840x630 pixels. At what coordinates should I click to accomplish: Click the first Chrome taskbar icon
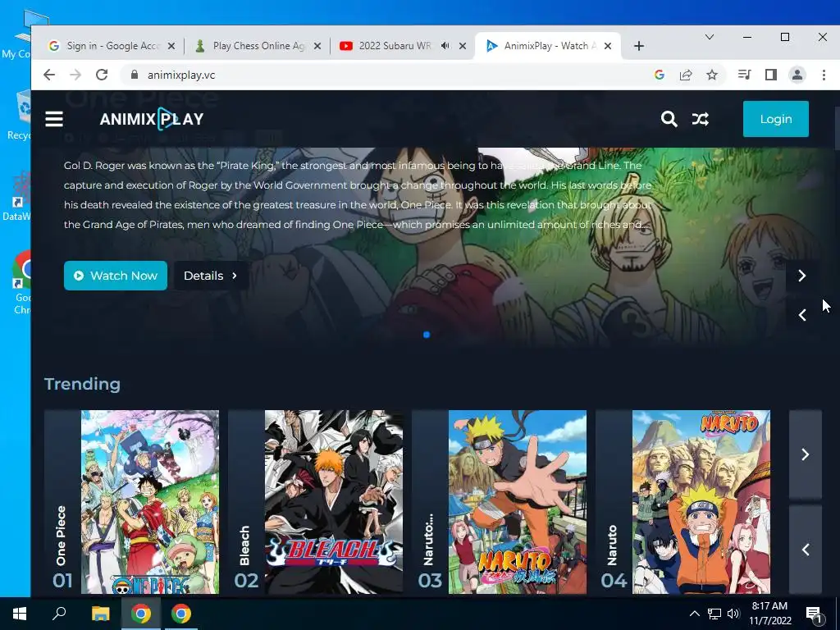tap(141, 614)
